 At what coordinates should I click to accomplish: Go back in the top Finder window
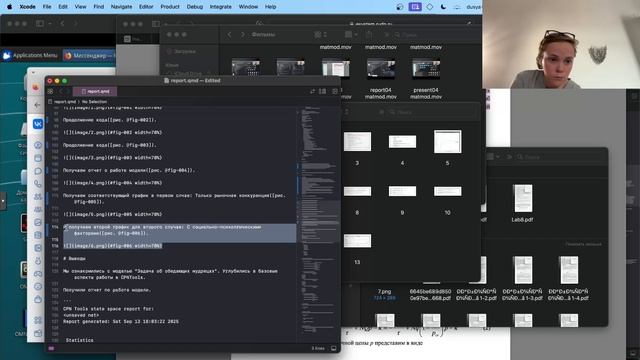coord(229,35)
